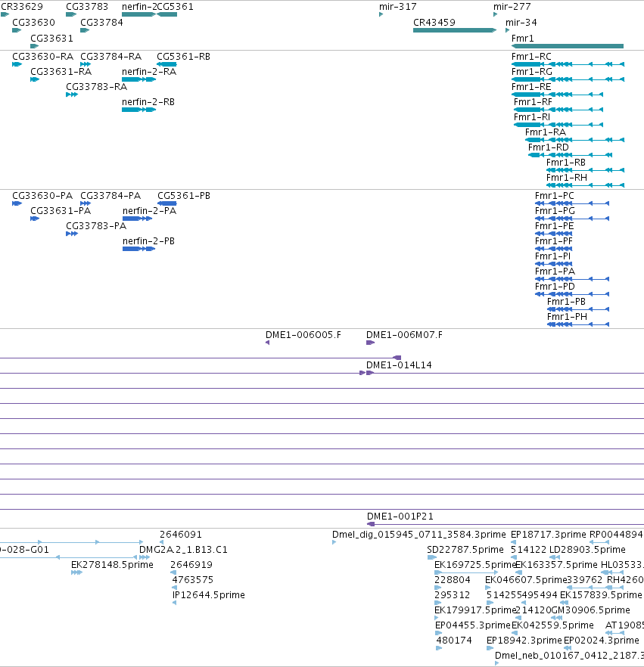Select the CG33784 gene label
This screenshot has width=644, height=667.
[101, 23]
